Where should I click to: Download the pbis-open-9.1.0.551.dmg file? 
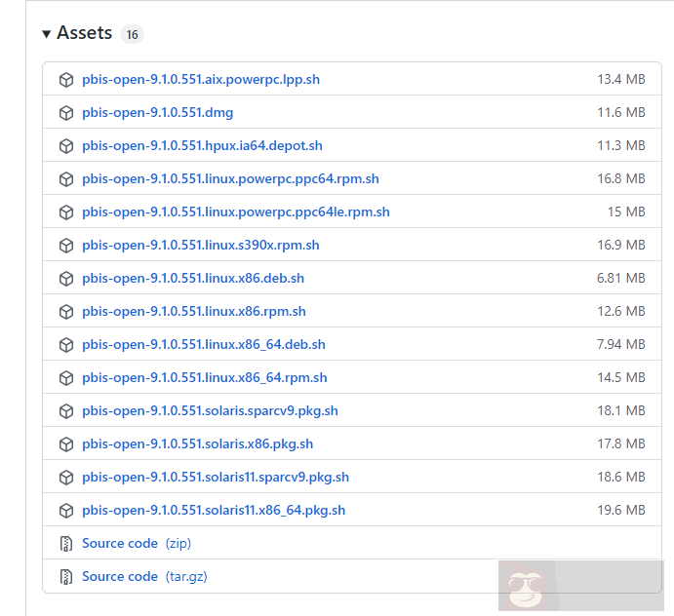coord(158,112)
